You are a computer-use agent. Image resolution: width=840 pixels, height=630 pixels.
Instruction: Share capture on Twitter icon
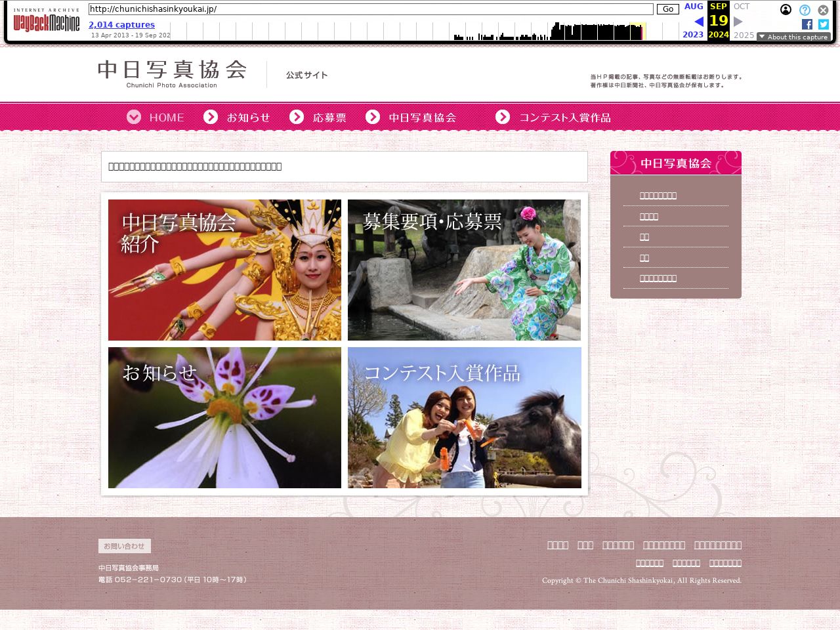coord(824,24)
